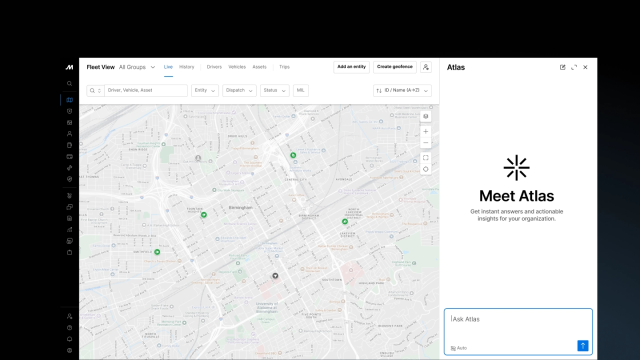Screen dimensions: 640x360
Task: Click the Create geofence button
Action: click(x=395, y=67)
